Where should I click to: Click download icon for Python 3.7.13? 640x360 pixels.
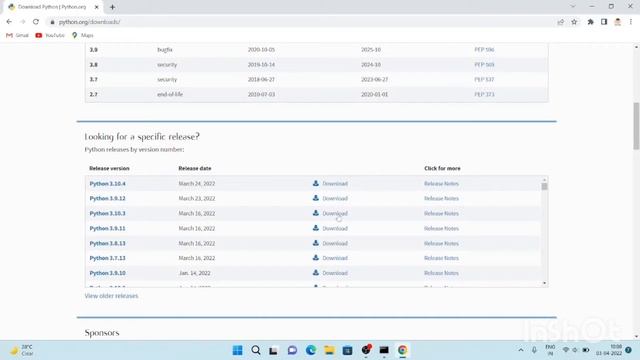point(316,258)
